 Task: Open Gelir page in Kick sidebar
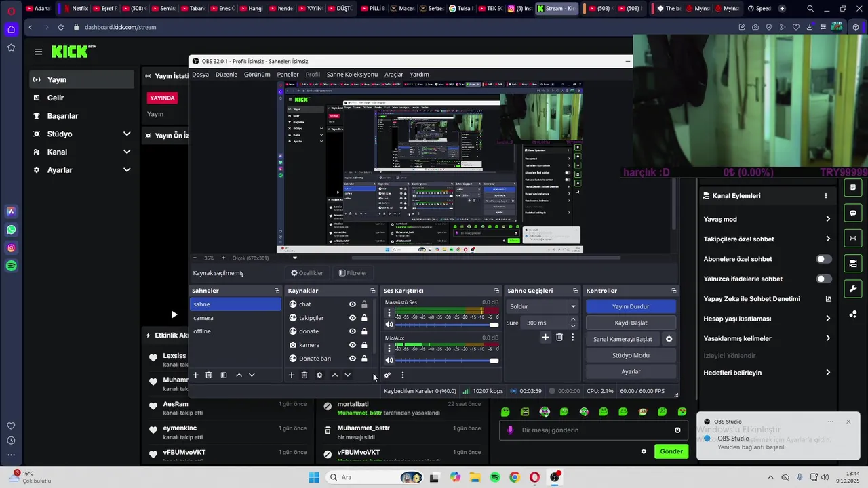point(56,98)
